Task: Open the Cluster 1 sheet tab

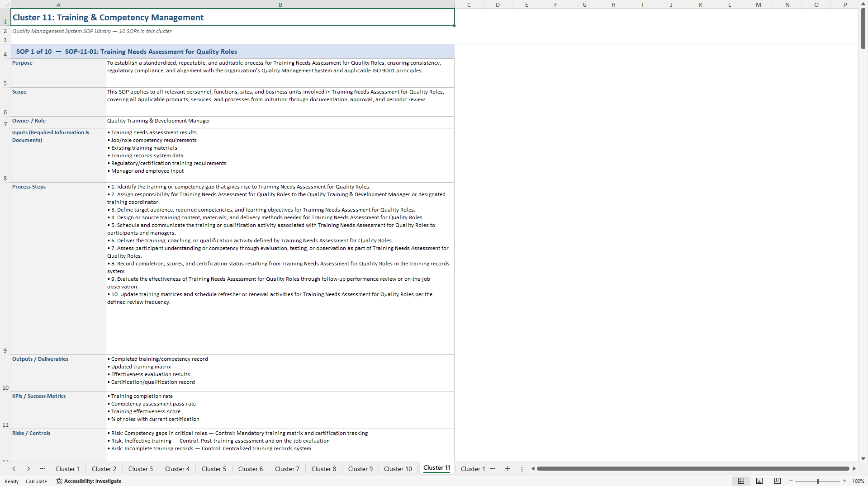Action: [x=67, y=469]
